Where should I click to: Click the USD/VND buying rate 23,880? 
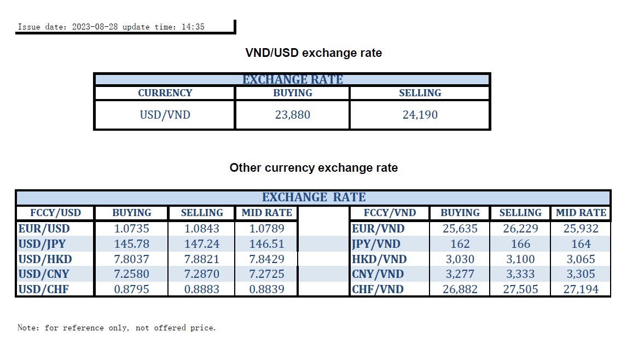292,115
